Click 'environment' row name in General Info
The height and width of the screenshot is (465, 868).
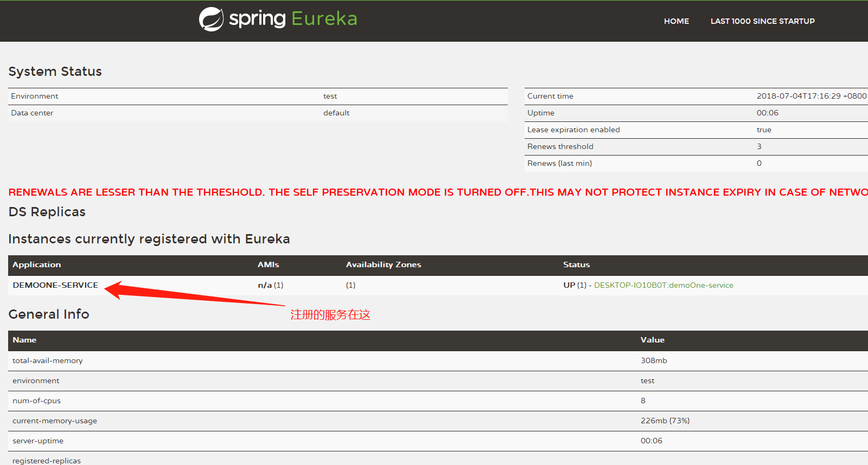[36, 380]
